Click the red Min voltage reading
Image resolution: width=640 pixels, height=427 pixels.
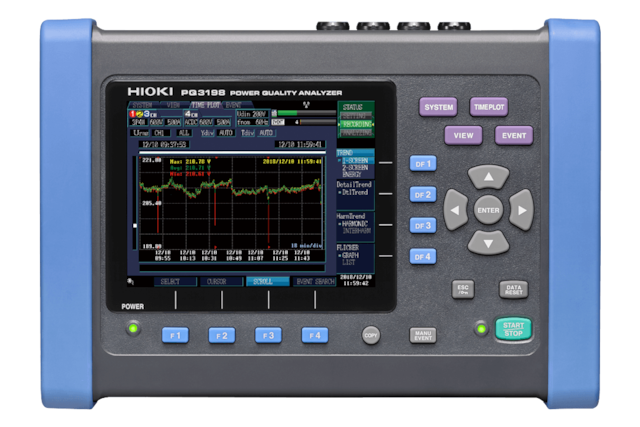coord(191,174)
